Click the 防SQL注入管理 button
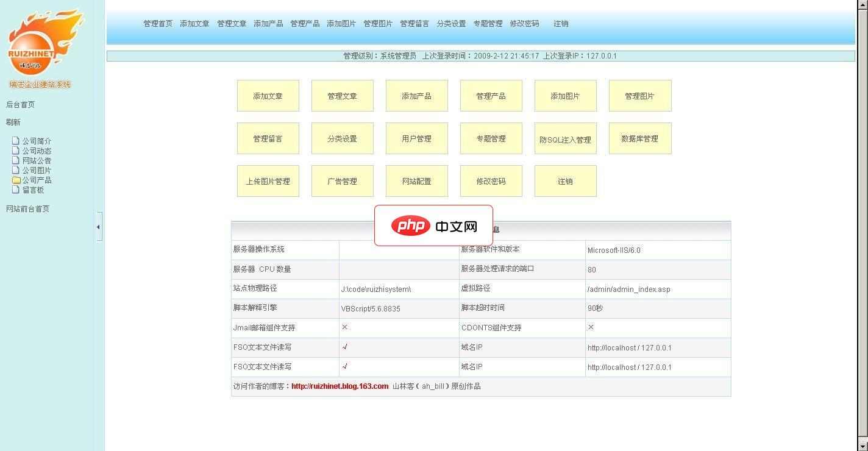Viewport: 868px width, 451px height. tap(565, 138)
